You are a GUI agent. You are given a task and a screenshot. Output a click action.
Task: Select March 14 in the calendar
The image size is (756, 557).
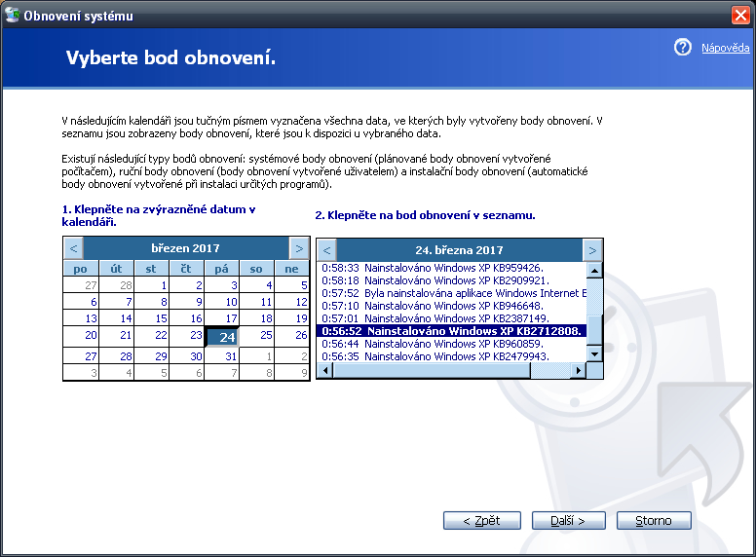tap(117, 318)
